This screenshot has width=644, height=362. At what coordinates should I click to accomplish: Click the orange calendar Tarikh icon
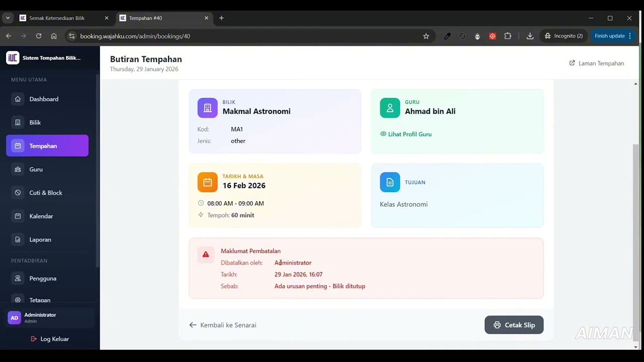pos(207,182)
